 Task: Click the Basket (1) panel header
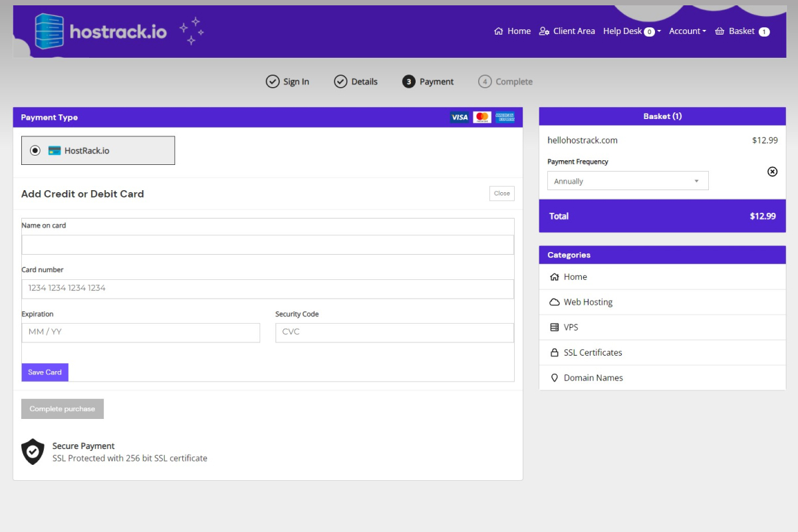coord(662,116)
